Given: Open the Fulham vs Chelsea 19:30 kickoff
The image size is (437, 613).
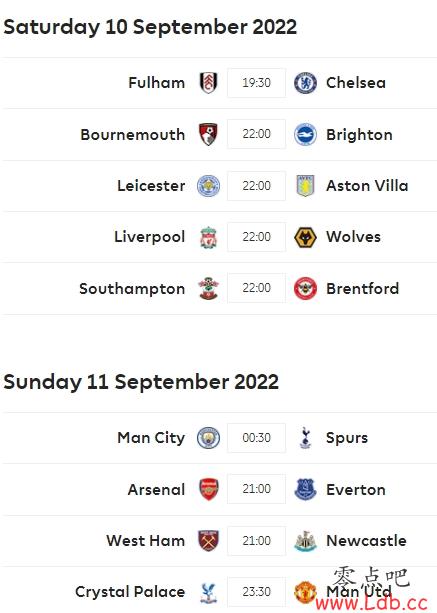Looking at the screenshot, I should (256, 83).
